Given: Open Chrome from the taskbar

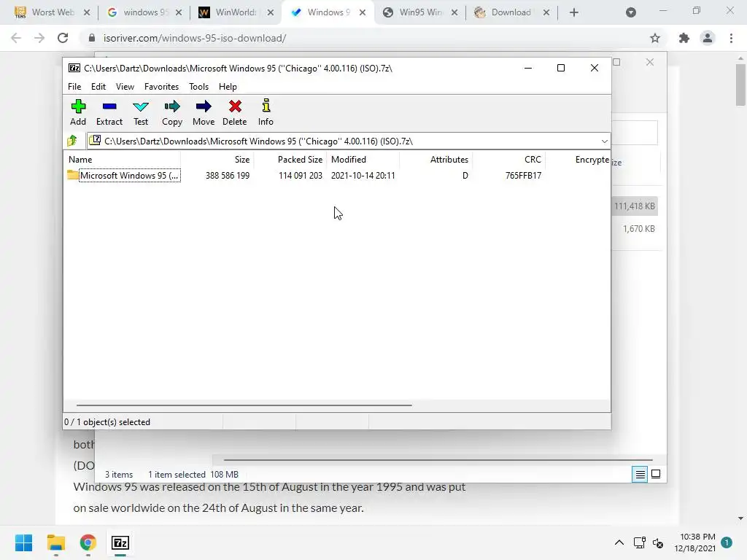Looking at the screenshot, I should coord(88,542).
